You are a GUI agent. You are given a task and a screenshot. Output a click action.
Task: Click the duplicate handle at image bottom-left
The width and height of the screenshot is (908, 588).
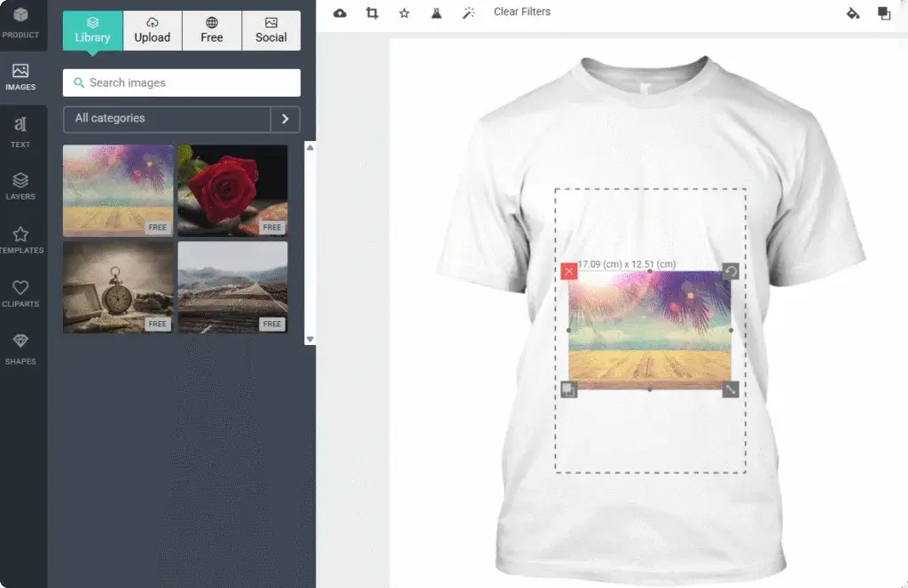coord(569,389)
